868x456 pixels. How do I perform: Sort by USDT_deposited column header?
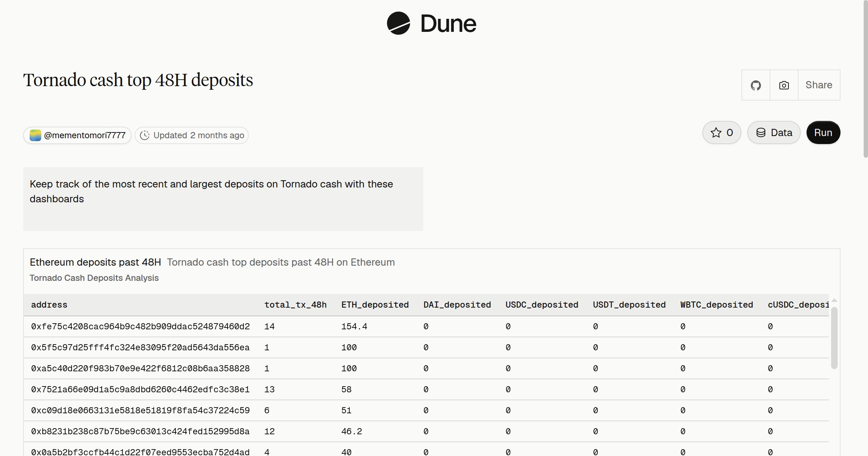point(629,305)
